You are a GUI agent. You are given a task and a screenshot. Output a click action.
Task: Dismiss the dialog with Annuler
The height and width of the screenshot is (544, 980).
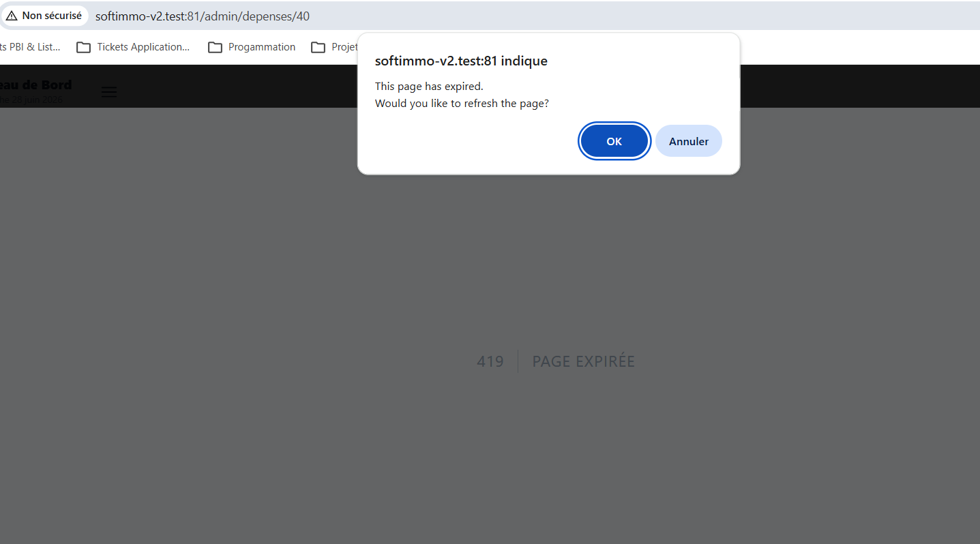point(689,141)
